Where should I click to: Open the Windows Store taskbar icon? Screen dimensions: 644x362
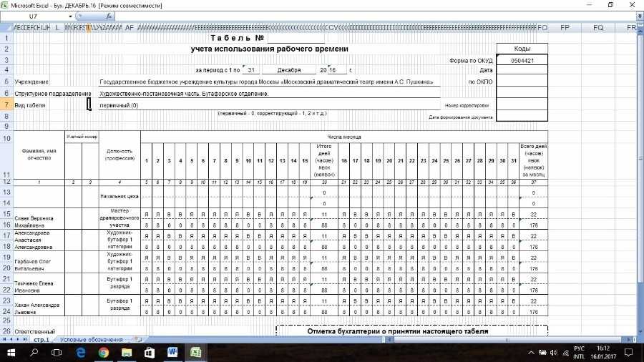[150, 352]
